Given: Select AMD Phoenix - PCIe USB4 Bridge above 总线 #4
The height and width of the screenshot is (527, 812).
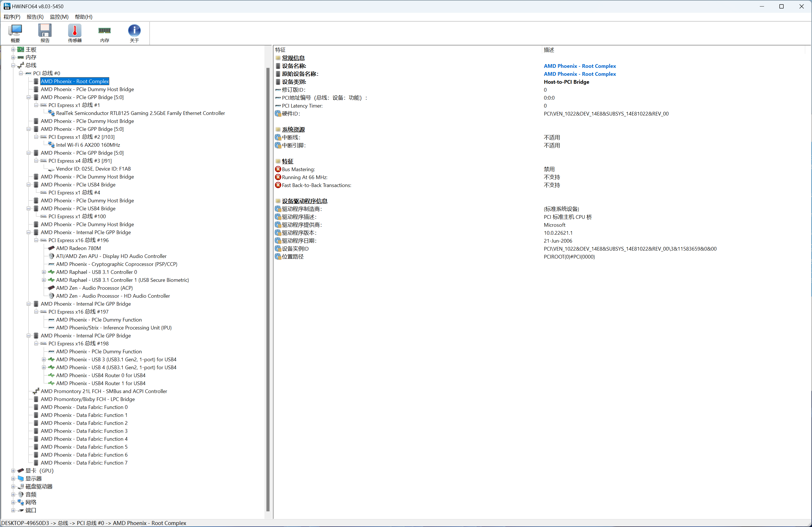Looking at the screenshot, I should [78, 185].
